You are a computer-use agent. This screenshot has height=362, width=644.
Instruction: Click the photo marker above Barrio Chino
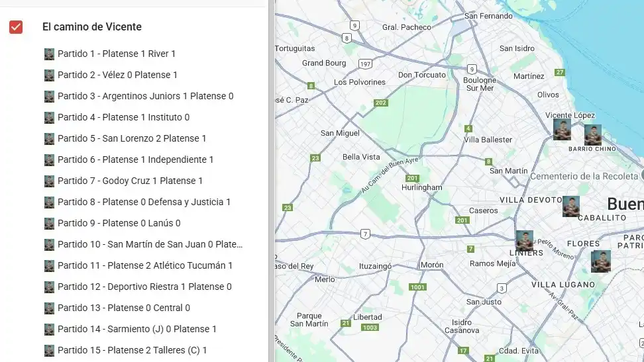[x=592, y=135]
